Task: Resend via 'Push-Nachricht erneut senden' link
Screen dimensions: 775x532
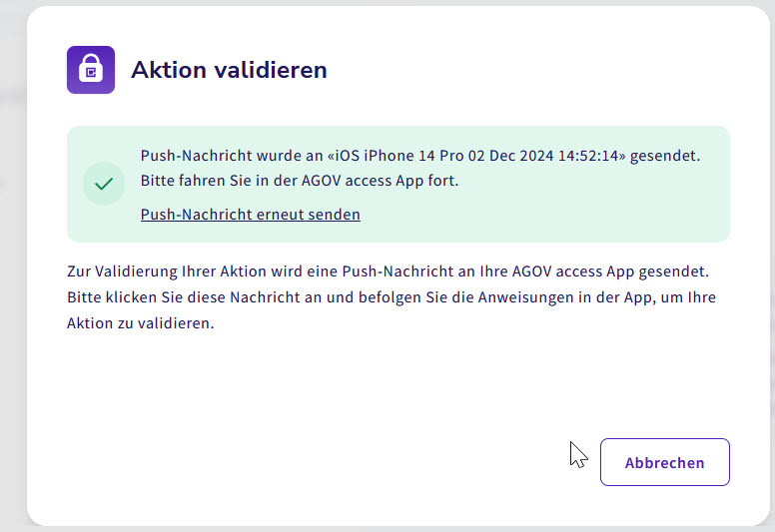Action: [250, 215]
